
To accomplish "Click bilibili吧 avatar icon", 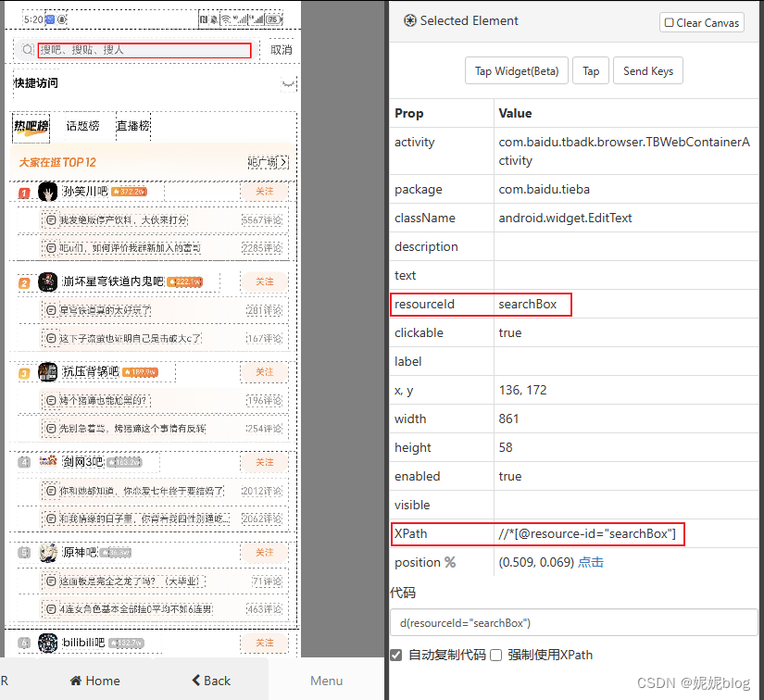I will [48, 643].
